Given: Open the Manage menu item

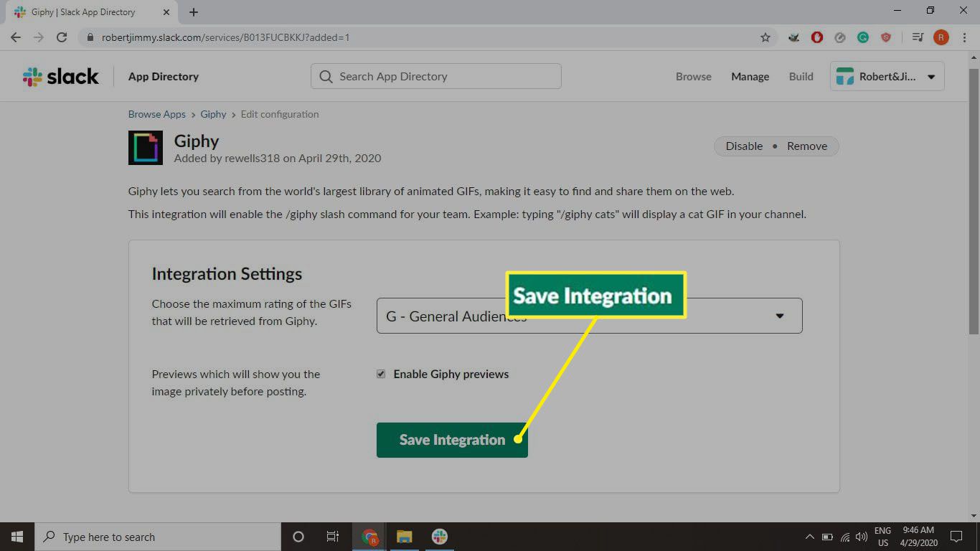Looking at the screenshot, I should (x=750, y=77).
